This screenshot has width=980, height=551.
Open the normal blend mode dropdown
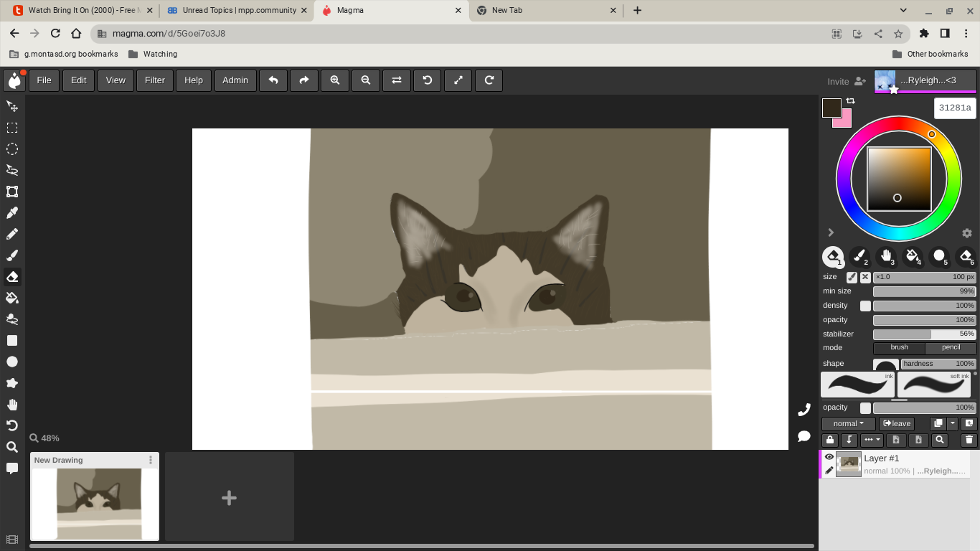coord(849,423)
